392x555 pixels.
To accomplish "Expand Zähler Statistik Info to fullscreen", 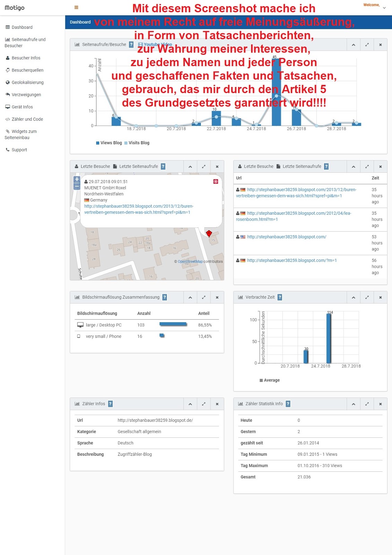I will click(367, 404).
